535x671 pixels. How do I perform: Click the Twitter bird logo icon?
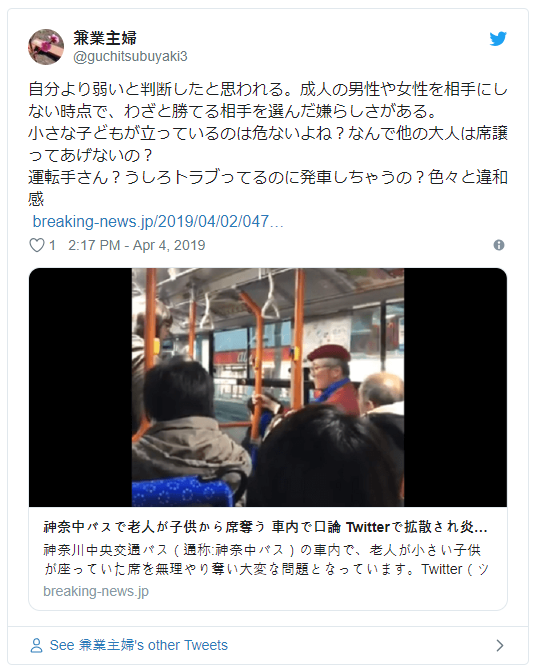tap(498, 39)
